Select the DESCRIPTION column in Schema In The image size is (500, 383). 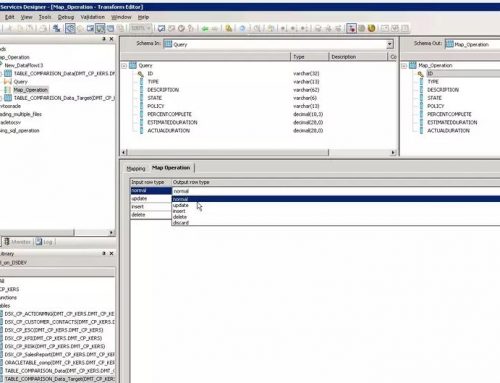click(x=163, y=90)
